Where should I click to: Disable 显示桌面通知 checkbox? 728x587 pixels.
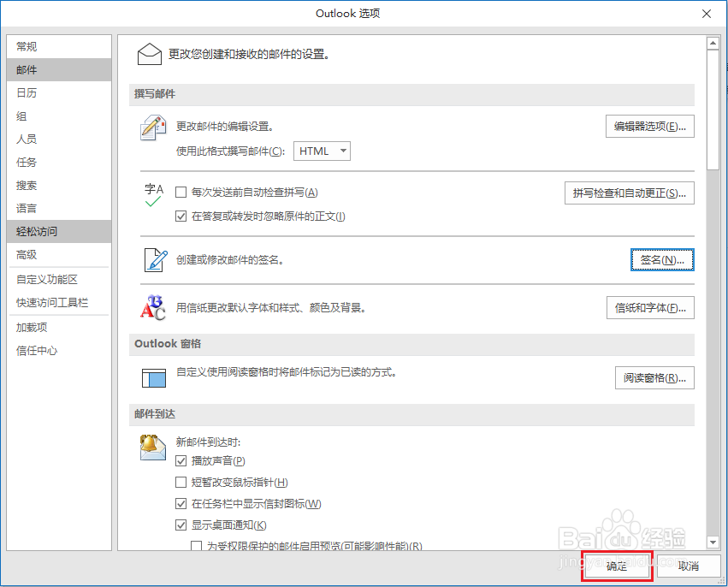181,525
